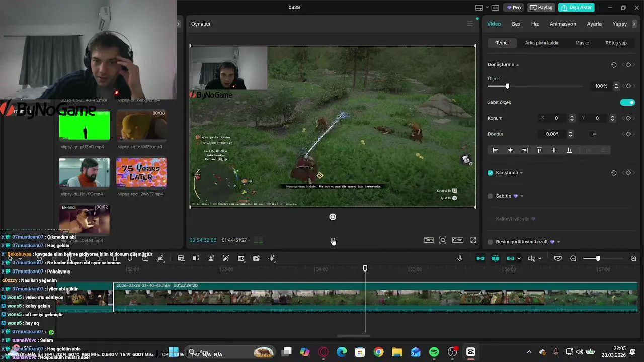Open the player hamburger menu
644x362 pixels.
point(470,24)
